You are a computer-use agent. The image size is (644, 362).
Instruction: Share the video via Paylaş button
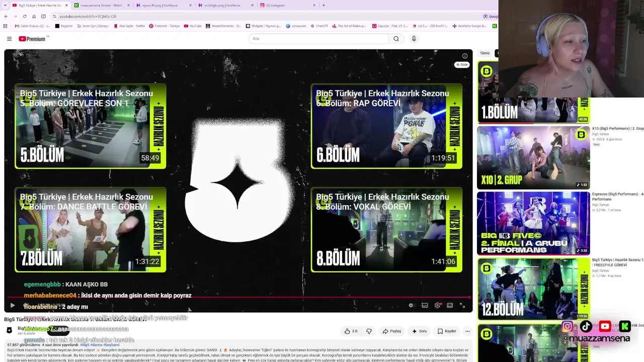pyautogui.click(x=392, y=331)
